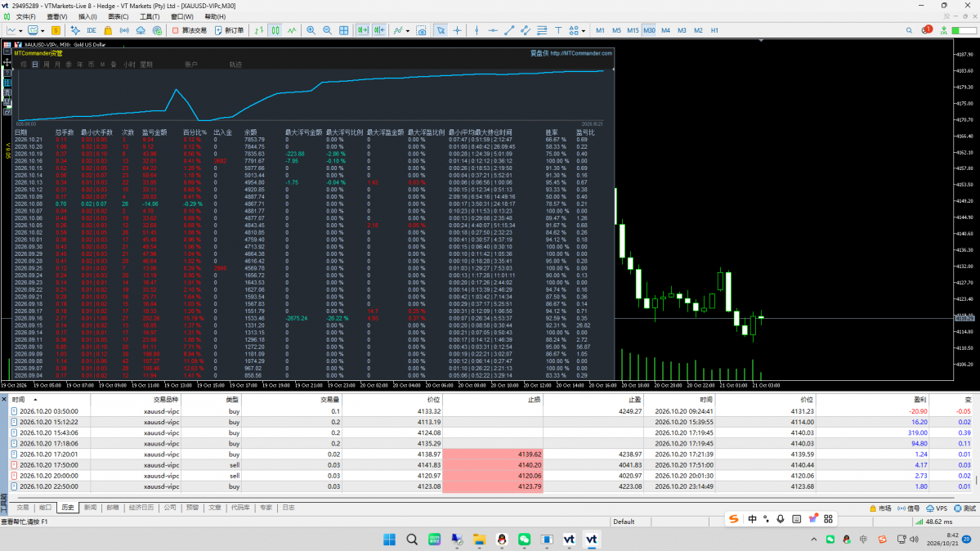The width and height of the screenshot is (980, 551).
Task: Open the MTCommander.com website link
Action: [x=580, y=53]
